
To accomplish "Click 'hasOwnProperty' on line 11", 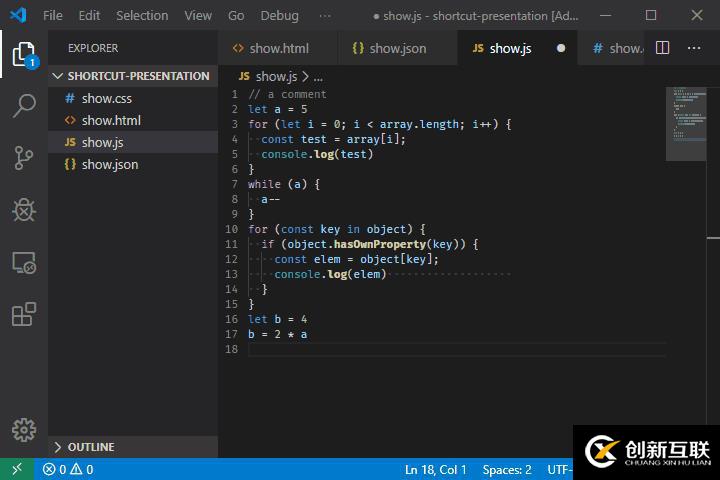I will coord(380,244).
